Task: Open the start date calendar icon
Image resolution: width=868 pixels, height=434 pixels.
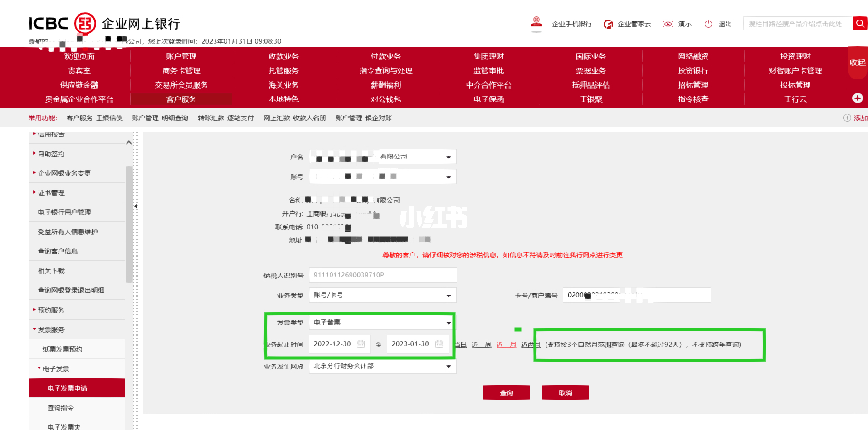Action: pyautogui.click(x=361, y=344)
